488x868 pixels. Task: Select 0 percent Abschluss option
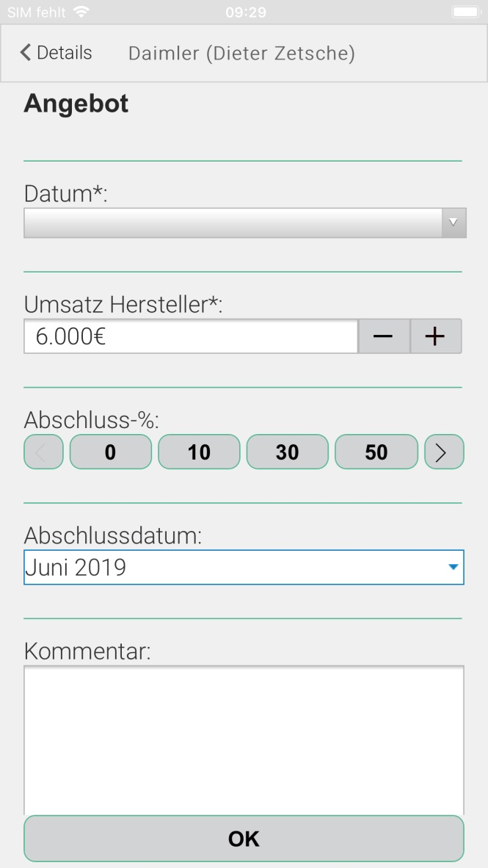110,452
